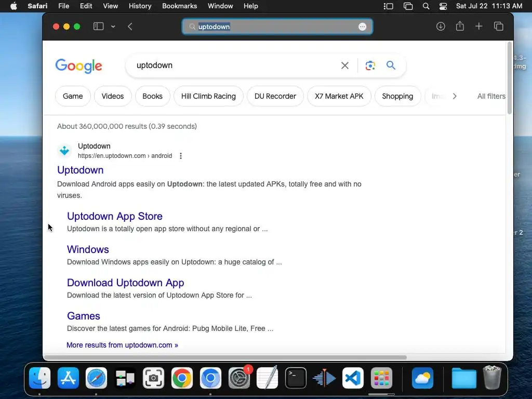Open Spotlight search in the menu bar
The height and width of the screenshot is (399, 532).
coord(426,6)
